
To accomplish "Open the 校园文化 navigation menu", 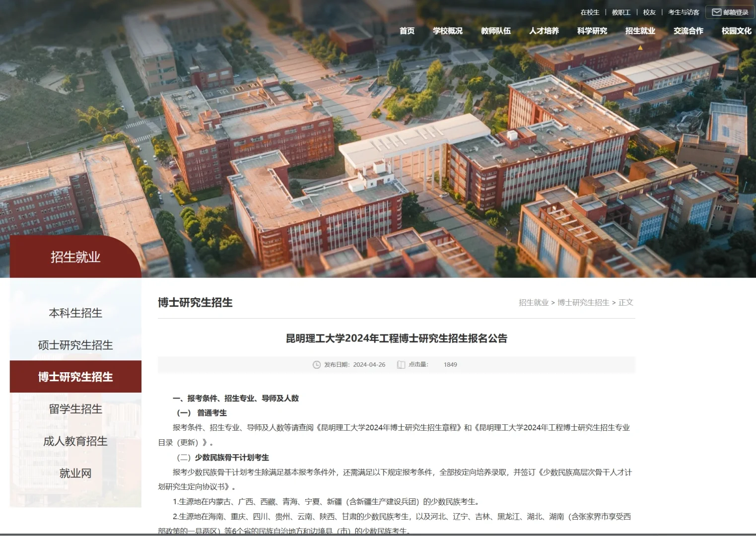I will tap(737, 31).
